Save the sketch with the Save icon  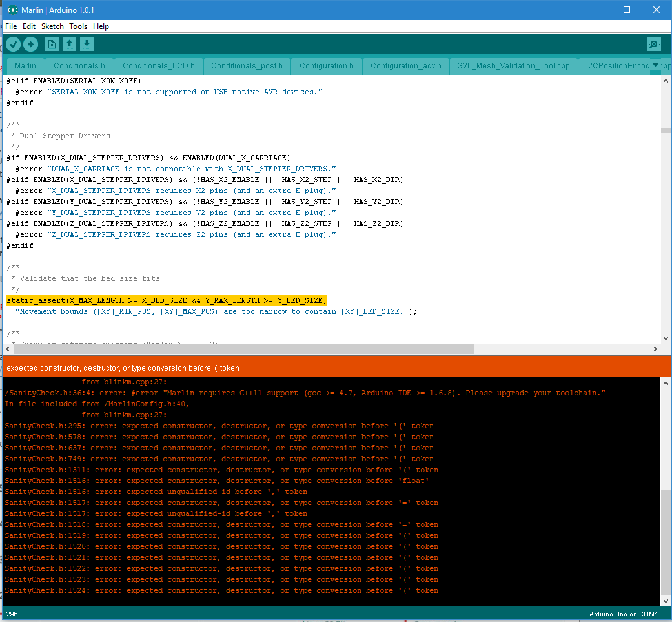(x=87, y=44)
